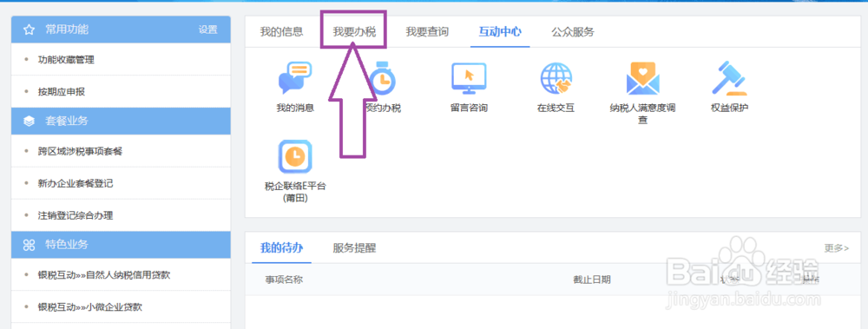868x329 pixels.
Task: Click the 特色业务 section header
Action: pyautogui.click(x=121, y=245)
